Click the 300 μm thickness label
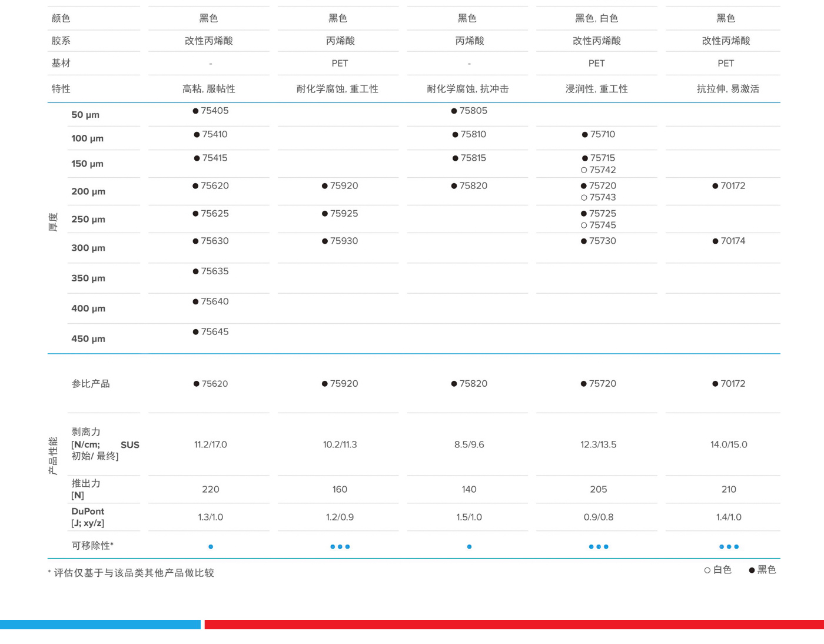Screen dimensions: 824x644 coord(88,248)
